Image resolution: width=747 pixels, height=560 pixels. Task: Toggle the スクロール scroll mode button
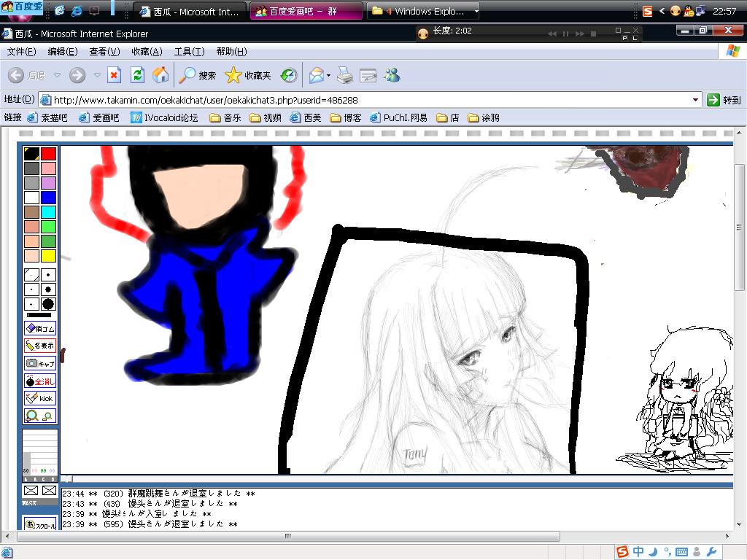40,524
